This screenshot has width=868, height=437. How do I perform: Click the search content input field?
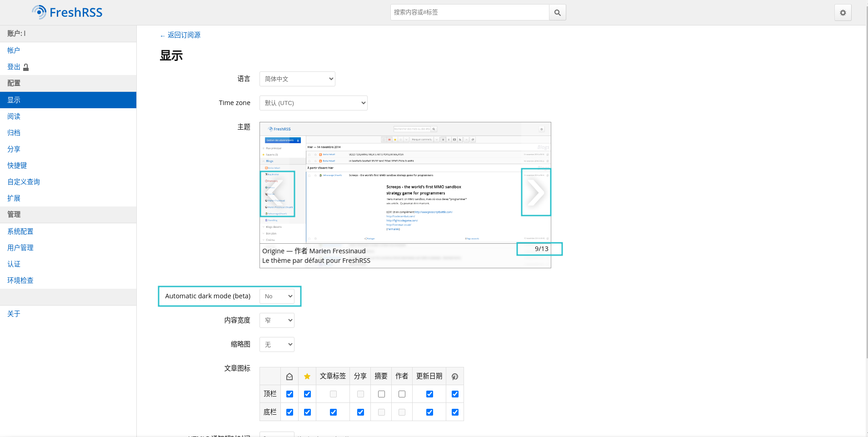[x=469, y=13]
